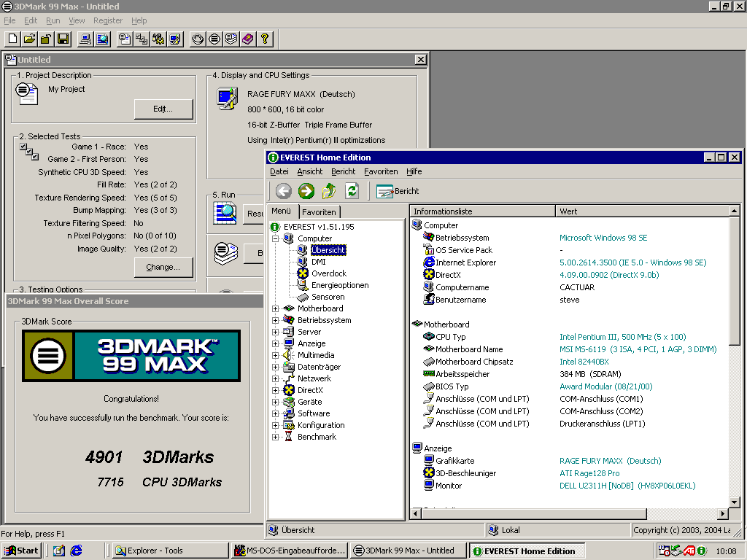Click the ATI Rage128 Pro link
747x560 pixels.
coord(589,473)
